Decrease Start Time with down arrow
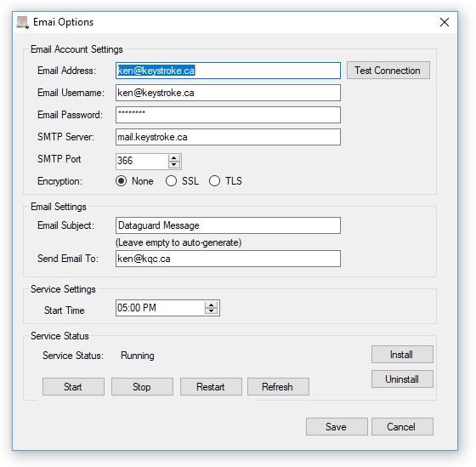The width and height of the screenshot is (476, 467). (211, 311)
